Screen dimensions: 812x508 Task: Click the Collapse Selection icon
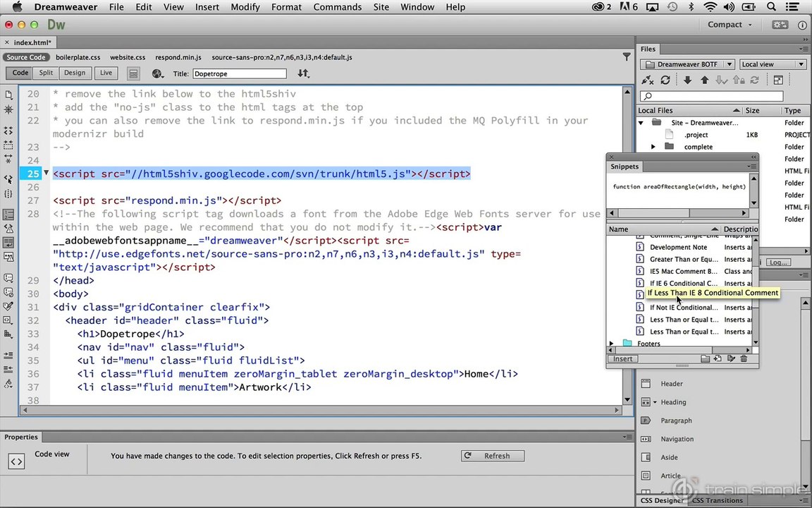pos(8,145)
